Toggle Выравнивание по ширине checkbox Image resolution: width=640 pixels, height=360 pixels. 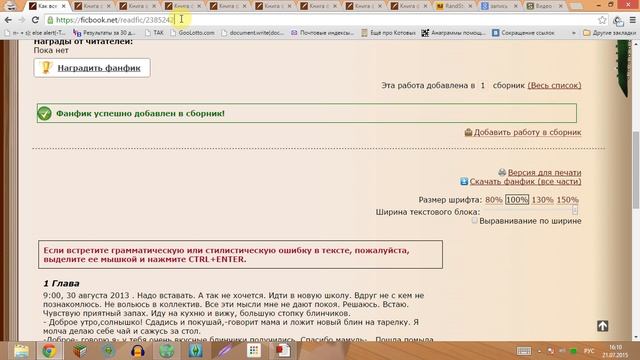click(x=474, y=220)
